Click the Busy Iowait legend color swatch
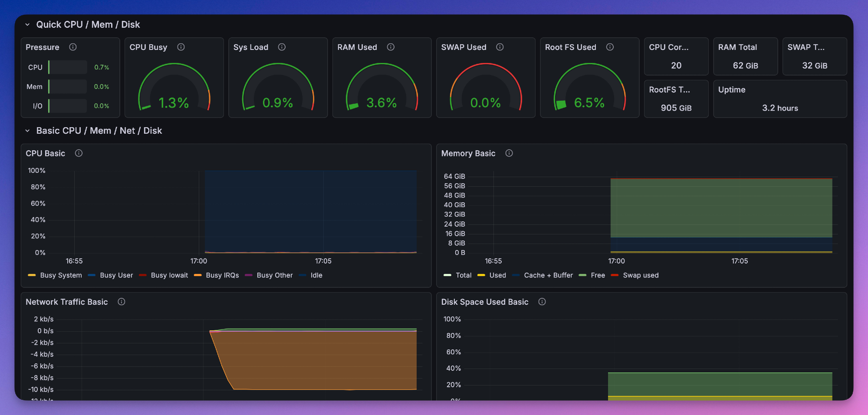 [143, 275]
